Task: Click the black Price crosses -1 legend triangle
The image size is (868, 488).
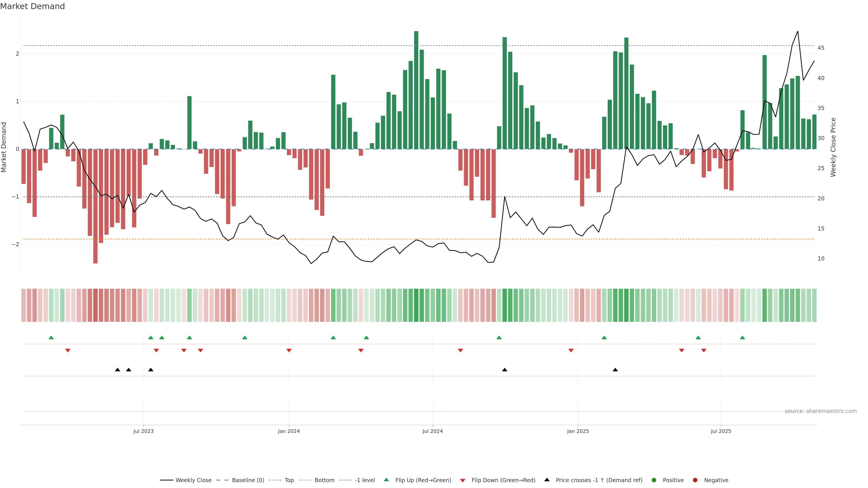Action: pyautogui.click(x=547, y=480)
